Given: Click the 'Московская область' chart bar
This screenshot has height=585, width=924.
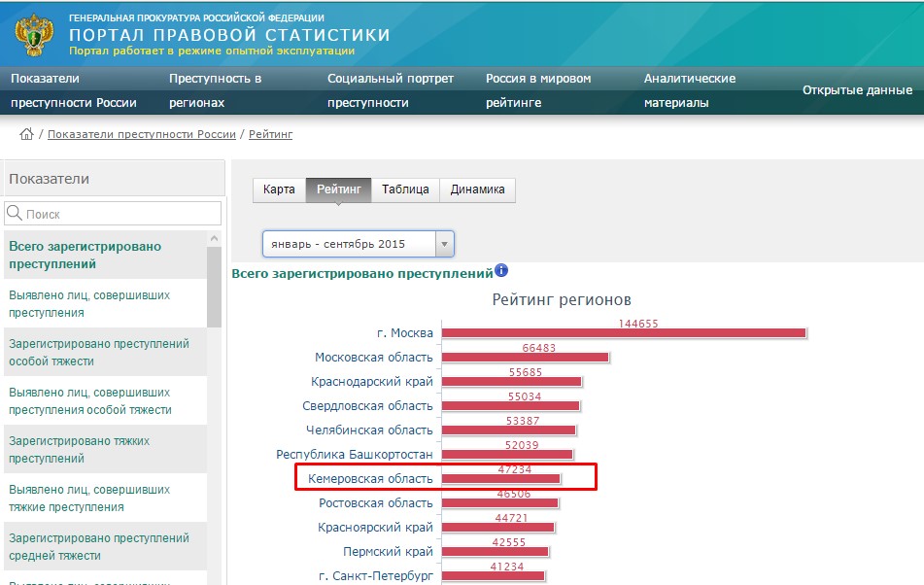Looking at the screenshot, I should coord(525,358).
